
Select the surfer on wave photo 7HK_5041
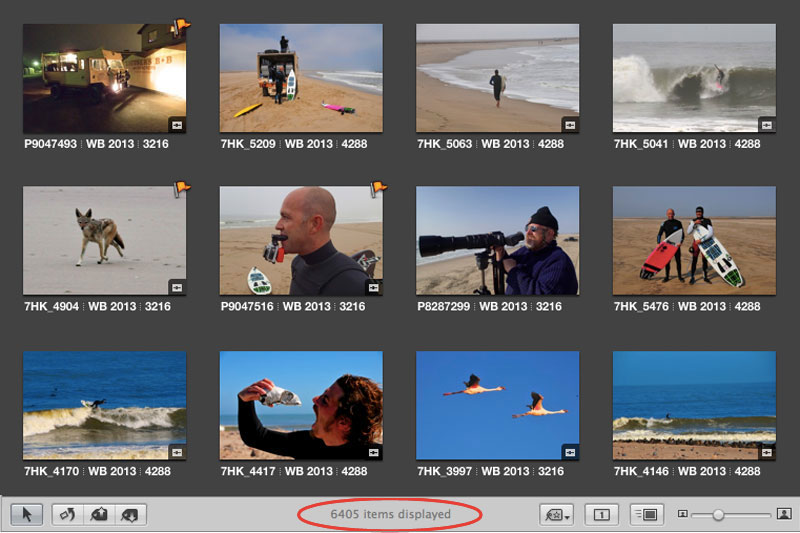pos(693,78)
